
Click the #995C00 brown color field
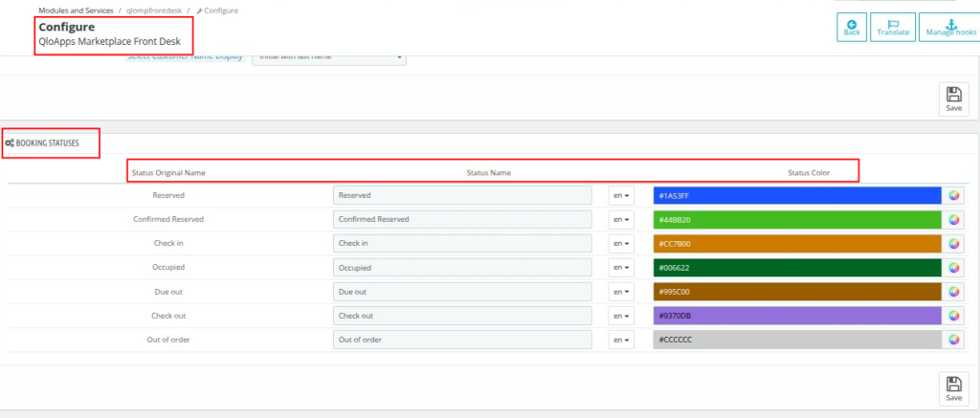click(x=797, y=292)
